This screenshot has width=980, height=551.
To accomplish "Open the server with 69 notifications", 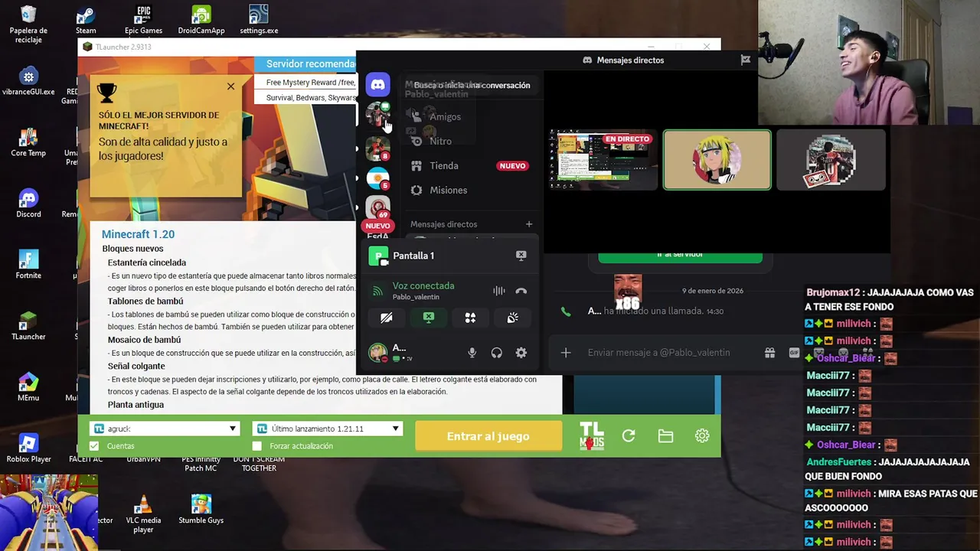I will (x=377, y=208).
